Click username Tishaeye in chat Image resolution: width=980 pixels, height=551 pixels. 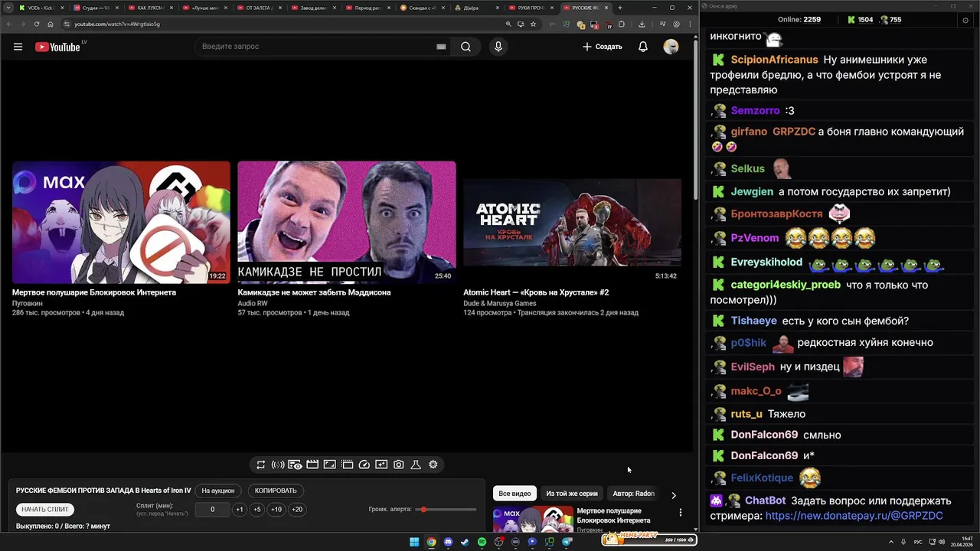[x=753, y=321]
